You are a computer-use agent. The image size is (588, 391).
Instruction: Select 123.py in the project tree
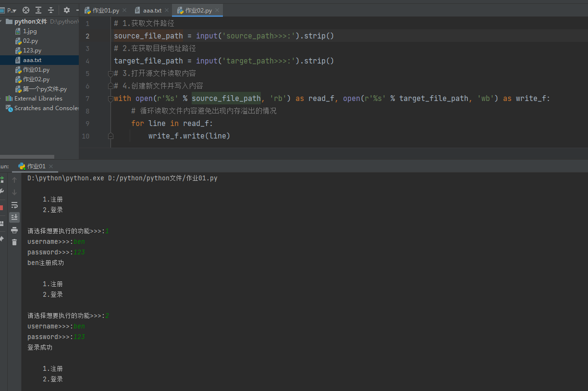[39, 50]
